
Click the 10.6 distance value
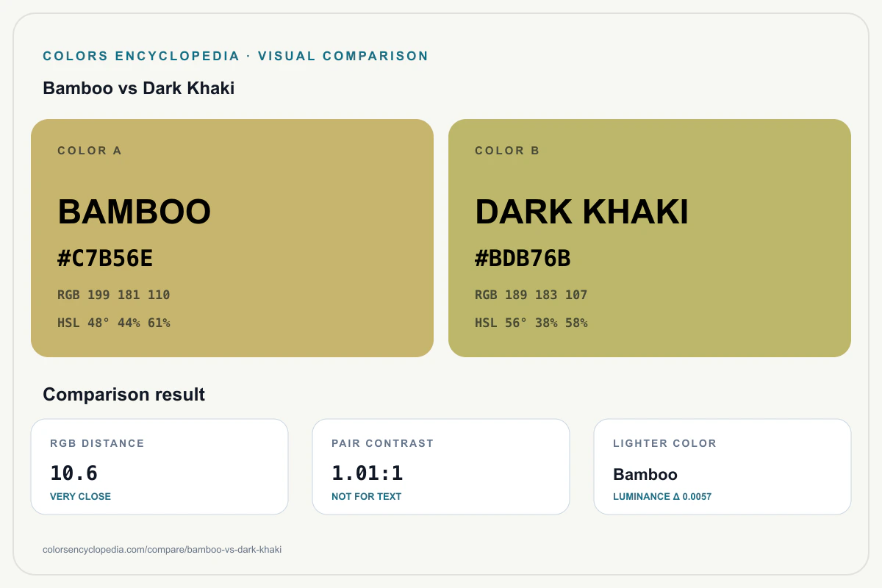coord(73,473)
